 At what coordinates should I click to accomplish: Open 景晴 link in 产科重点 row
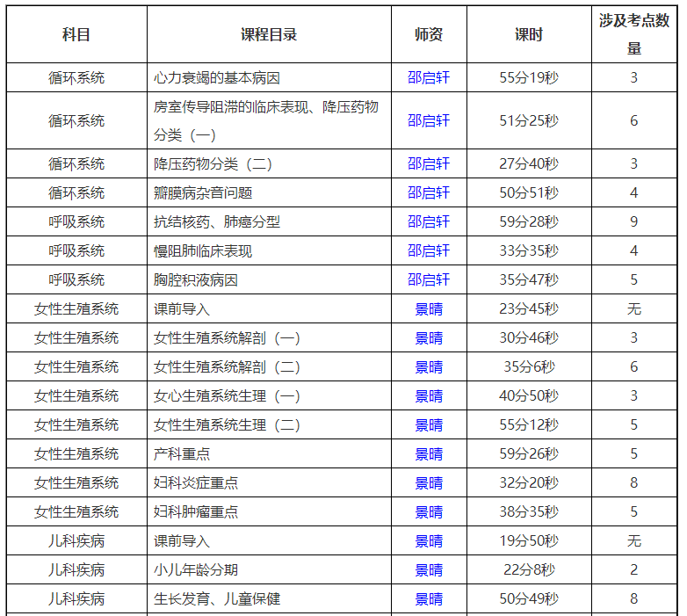(x=429, y=454)
